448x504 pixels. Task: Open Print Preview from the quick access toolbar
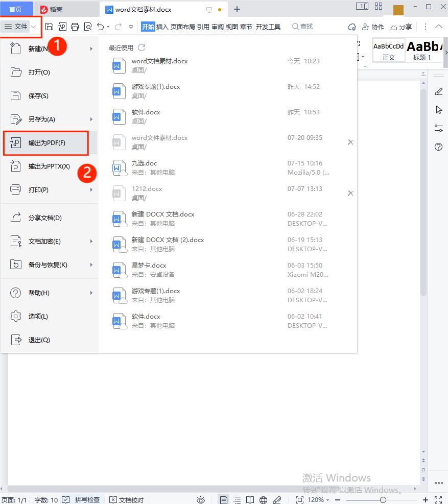(x=88, y=26)
